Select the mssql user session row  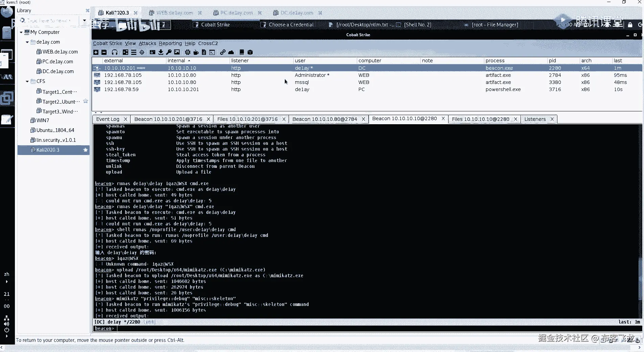[367, 82]
